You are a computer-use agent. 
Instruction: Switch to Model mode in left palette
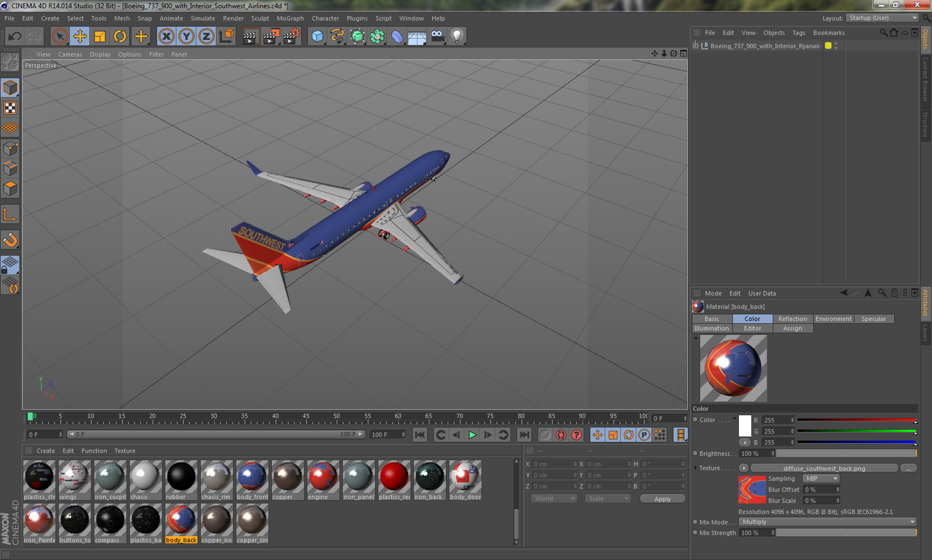pyautogui.click(x=11, y=88)
